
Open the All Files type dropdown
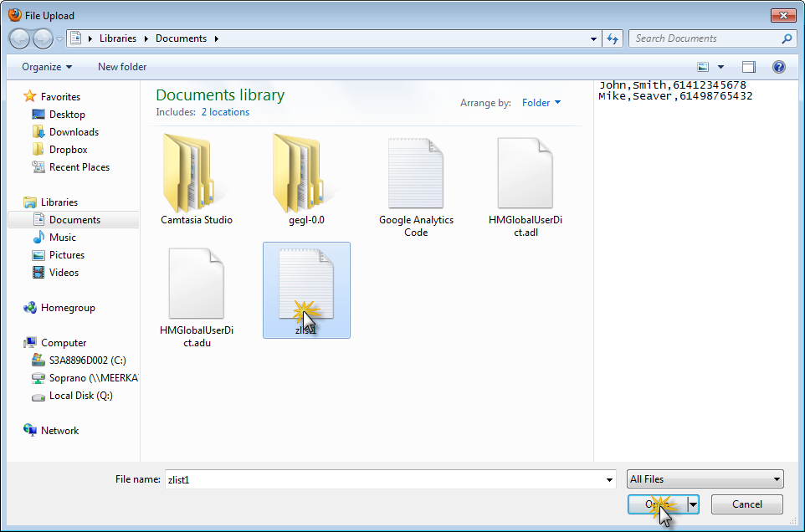tap(705, 479)
